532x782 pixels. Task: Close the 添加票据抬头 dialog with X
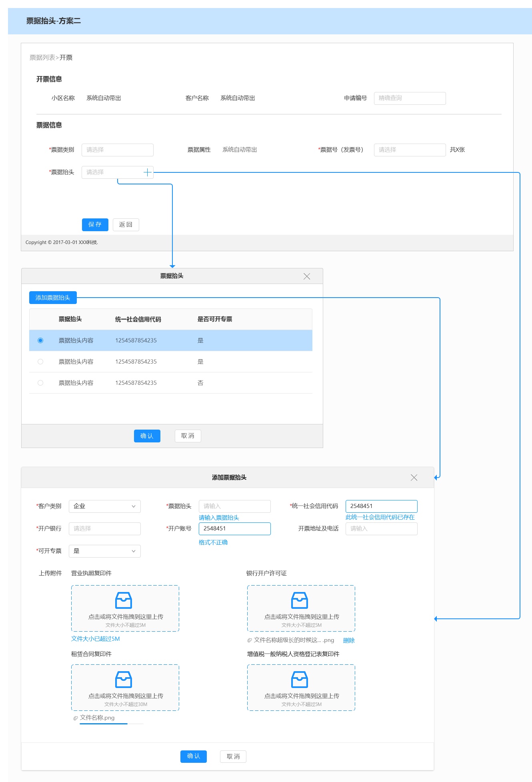pyautogui.click(x=414, y=478)
